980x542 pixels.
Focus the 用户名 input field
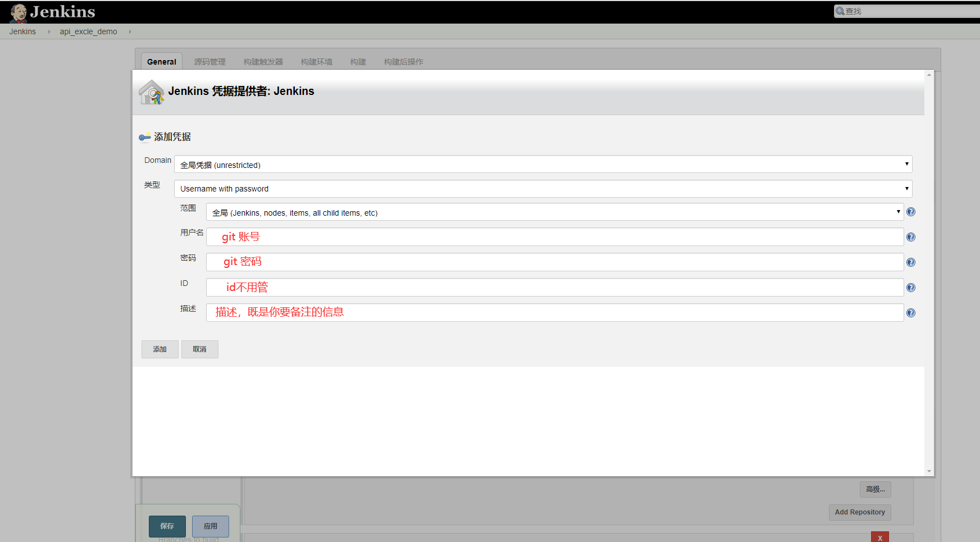[555, 237]
